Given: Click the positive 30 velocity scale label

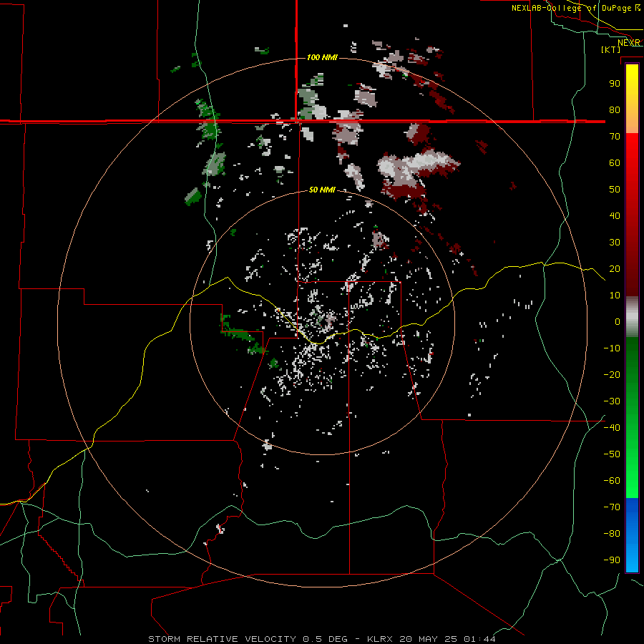Looking at the screenshot, I should (615, 243).
